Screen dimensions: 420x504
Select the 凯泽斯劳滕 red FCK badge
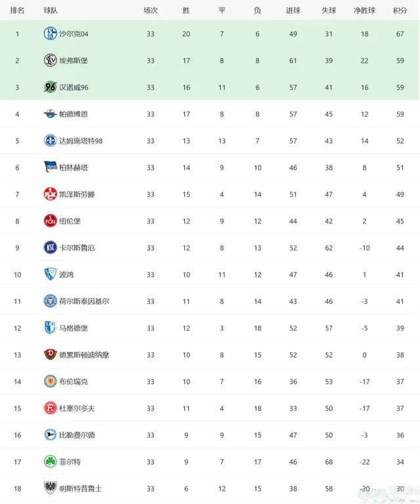pyautogui.click(x=50, y=194)
